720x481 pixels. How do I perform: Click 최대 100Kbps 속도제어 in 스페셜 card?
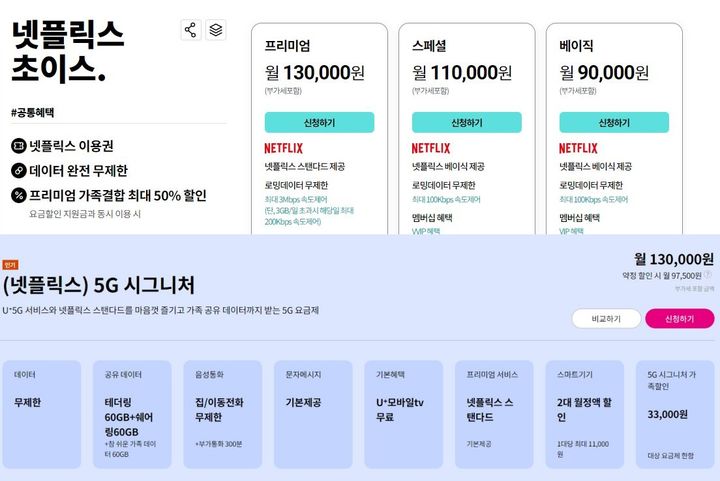[x=446, y=200]
